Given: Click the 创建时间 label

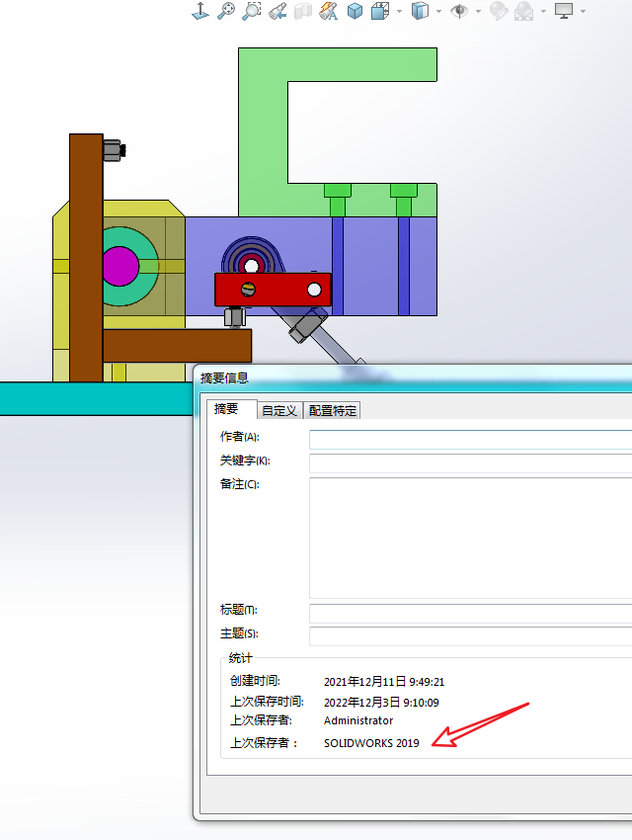Looking at the screenshot, I should [255, 681].
